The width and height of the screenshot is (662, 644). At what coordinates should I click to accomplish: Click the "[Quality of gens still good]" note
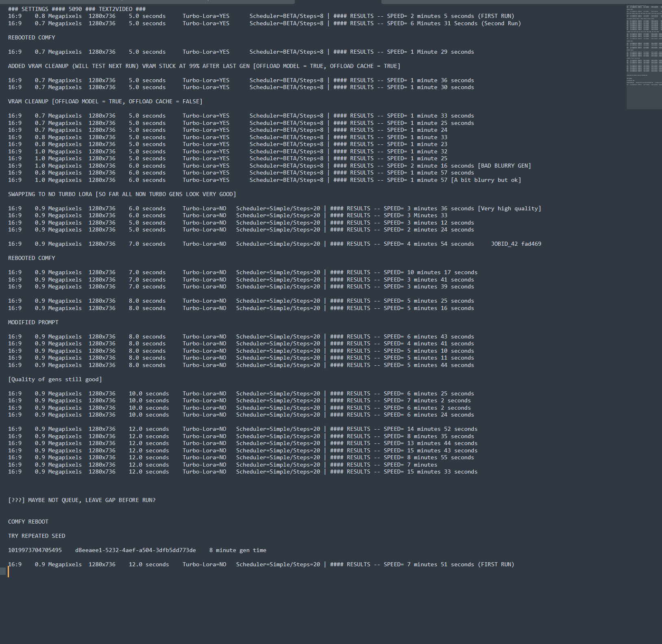tap(55, 380)
